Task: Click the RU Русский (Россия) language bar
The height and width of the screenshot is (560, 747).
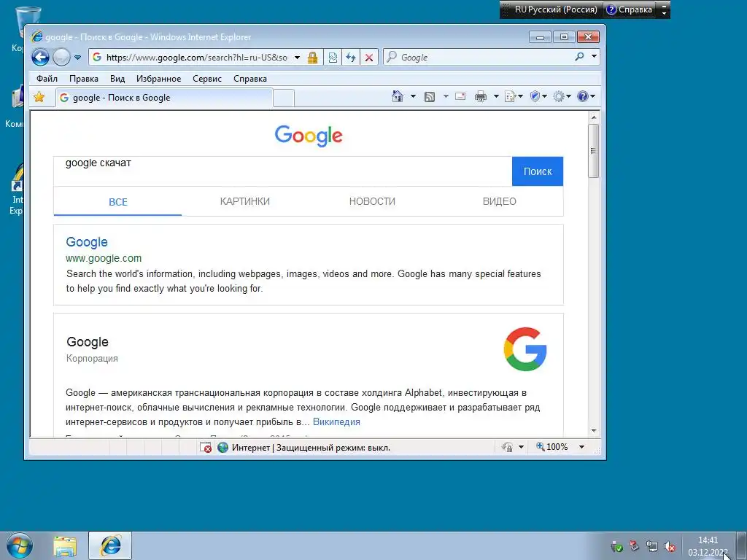Action: pyautogui.click(x=555, y=9)
